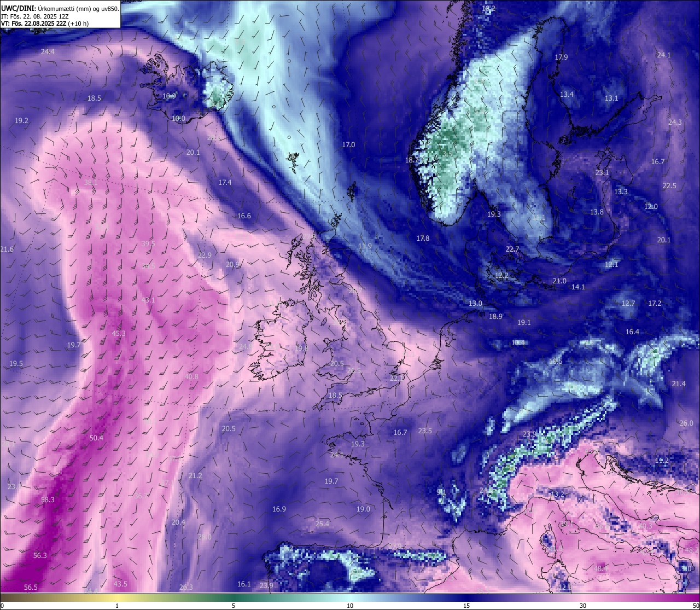Click the 24.3 value label
Viewport: 700px width, 610px height.
(675, 123)
